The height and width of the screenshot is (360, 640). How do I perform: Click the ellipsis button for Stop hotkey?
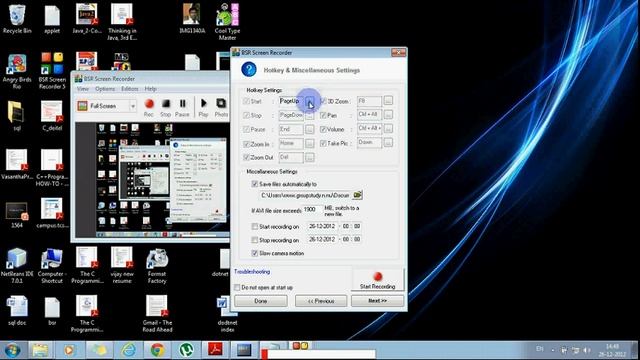[x=310, y=116]
